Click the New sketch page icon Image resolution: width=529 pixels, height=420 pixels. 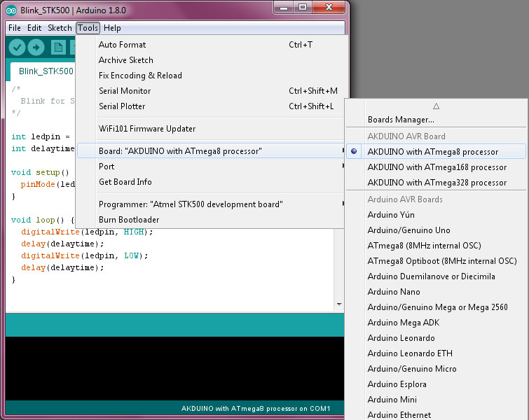[x=58, y=47]
